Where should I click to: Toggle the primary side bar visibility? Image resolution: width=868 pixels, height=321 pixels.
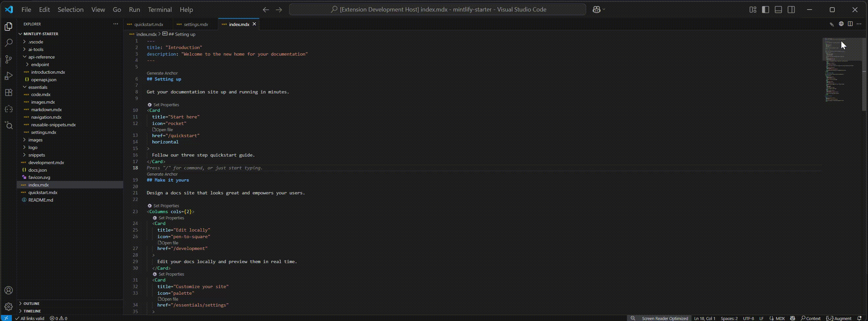(766, 10)
